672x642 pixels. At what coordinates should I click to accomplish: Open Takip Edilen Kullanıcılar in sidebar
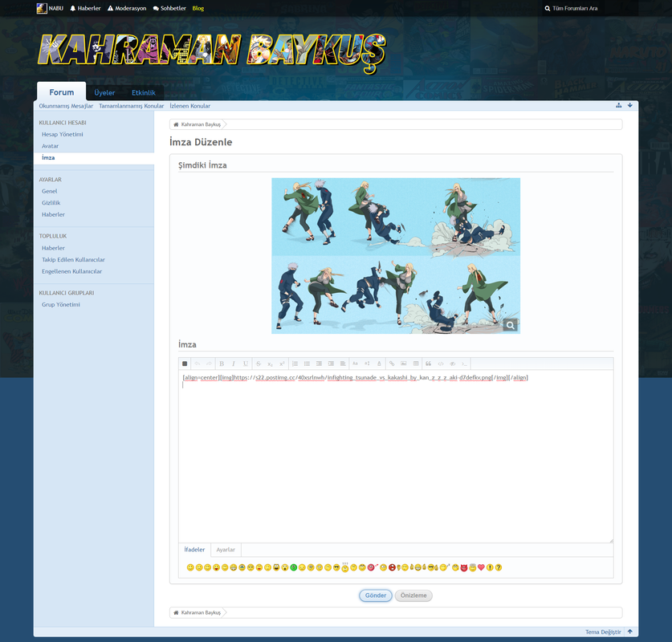tap(73, 259)
